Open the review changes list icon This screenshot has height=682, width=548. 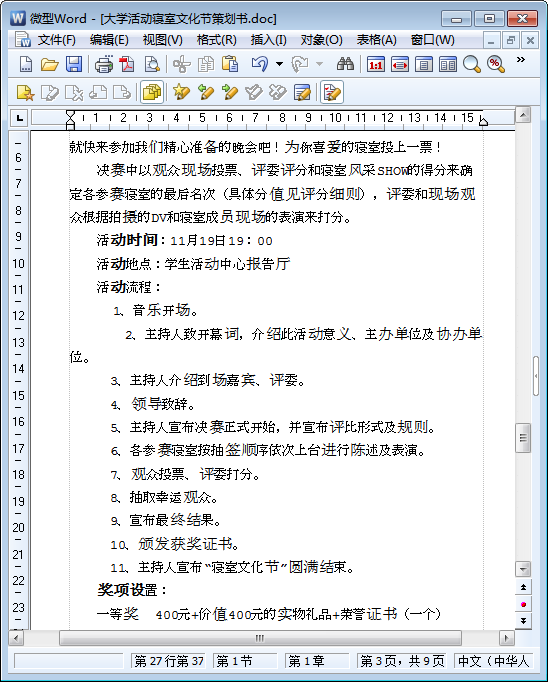click(x=302, y=92)
